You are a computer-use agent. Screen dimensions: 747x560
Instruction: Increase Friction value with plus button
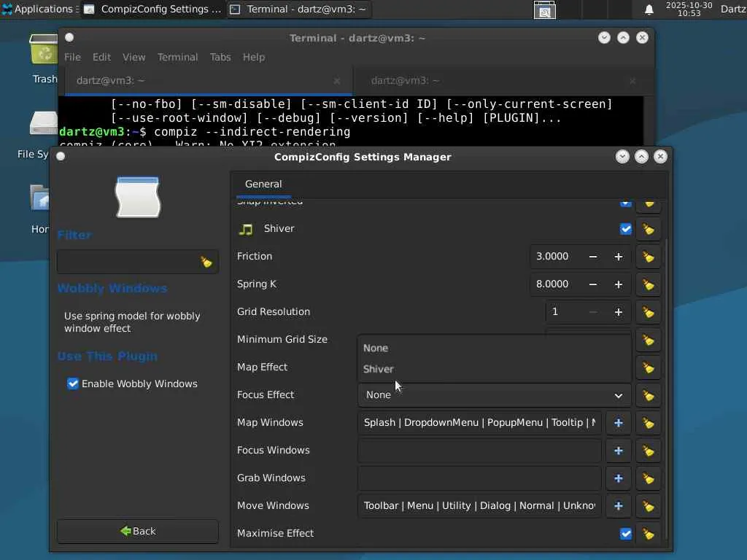pos(618,257)
